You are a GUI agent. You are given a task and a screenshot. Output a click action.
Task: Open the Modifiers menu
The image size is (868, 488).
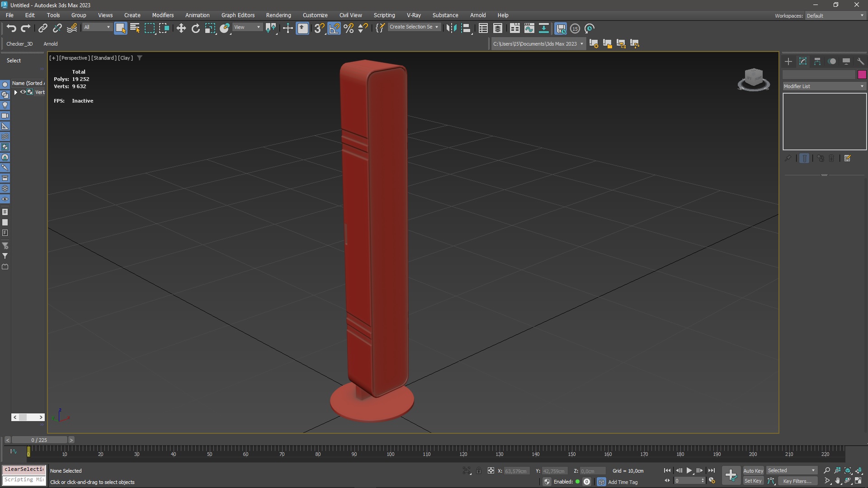click(x=163, y=15)
